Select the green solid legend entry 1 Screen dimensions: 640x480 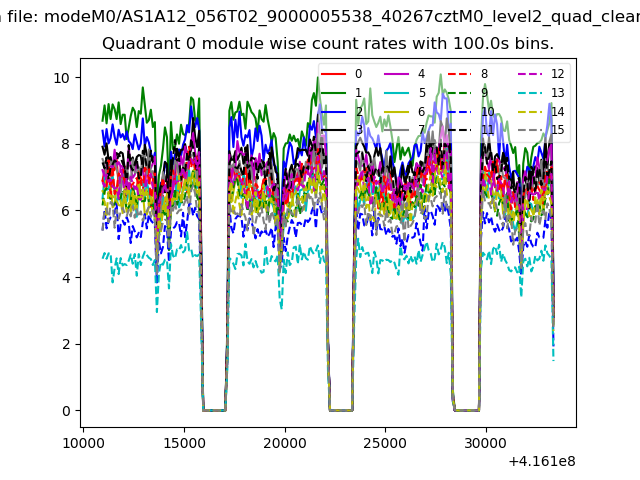[343, 93]
